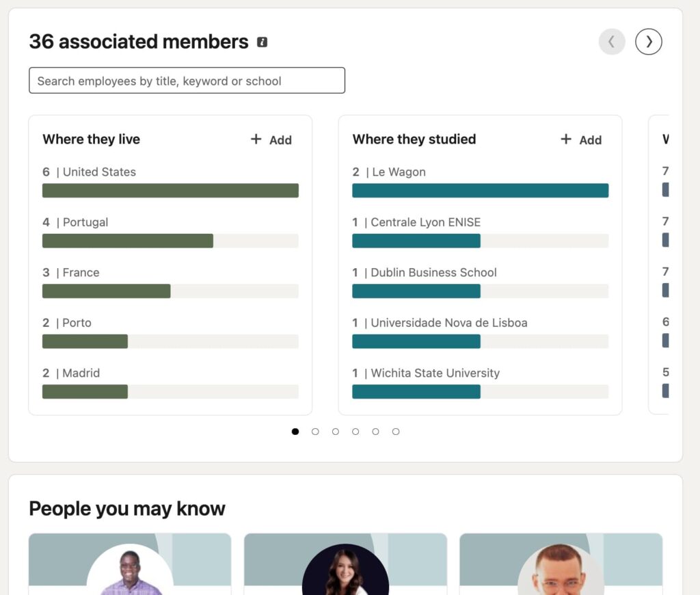Viewport: 700px width, 595px height.
Task: Filter by Centrale Lyon ENISE bar
Action: 481,241
